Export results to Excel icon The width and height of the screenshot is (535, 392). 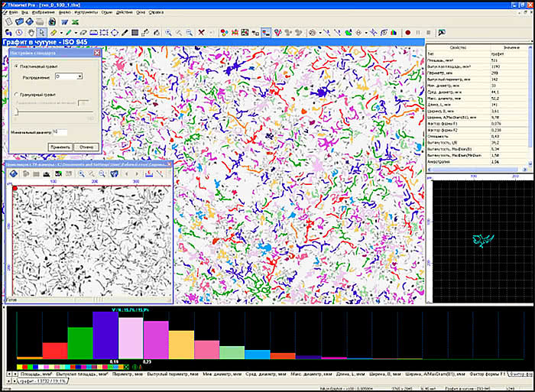pyautogui.click(x=75, y=22)
